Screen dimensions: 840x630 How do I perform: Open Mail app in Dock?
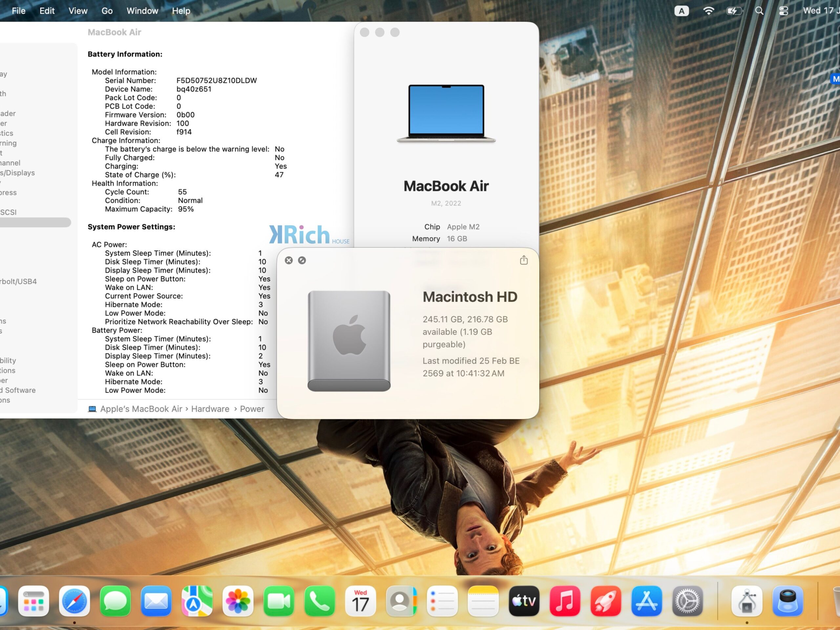(156, 601)
